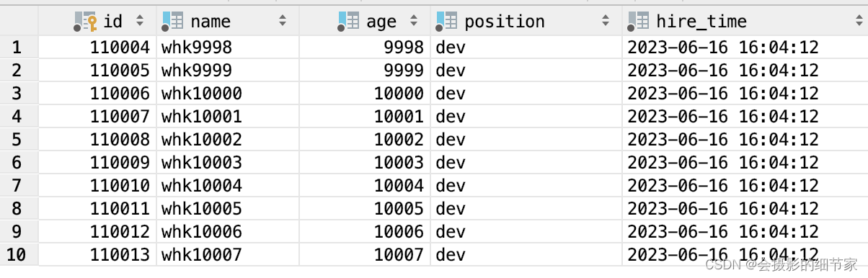Select row number 10 header
868x278 pixels.
(x=17, y=255)
